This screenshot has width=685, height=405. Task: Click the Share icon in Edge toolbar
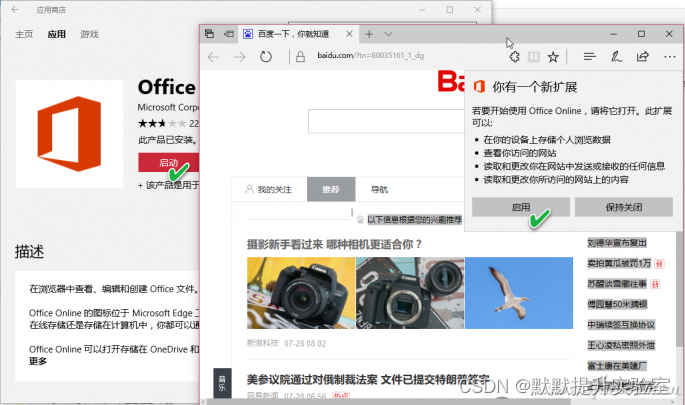pyautogui.click(x=643, y=57)
